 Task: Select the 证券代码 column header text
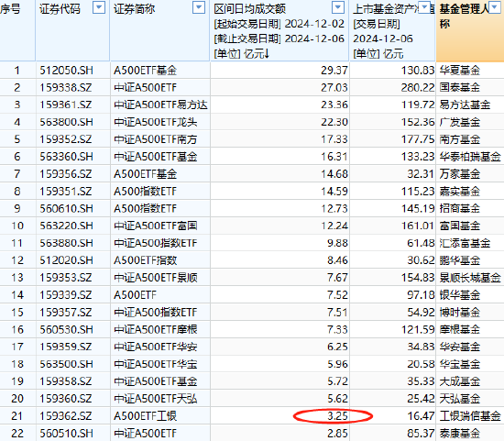(60, 8)
